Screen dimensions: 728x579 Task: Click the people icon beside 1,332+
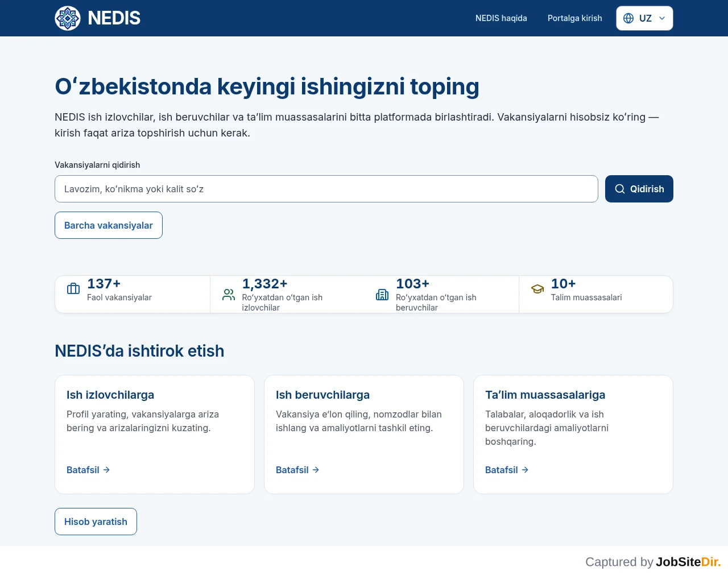click(229, 295)
